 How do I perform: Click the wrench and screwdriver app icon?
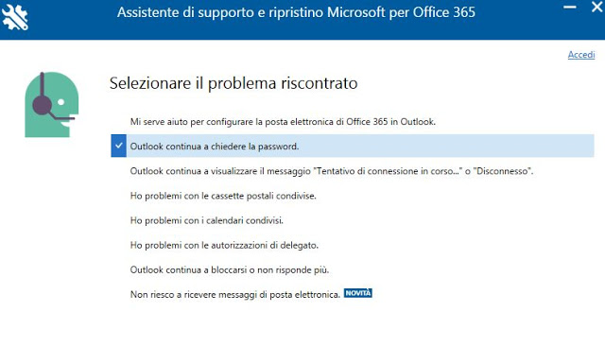[x=15, y=17]
